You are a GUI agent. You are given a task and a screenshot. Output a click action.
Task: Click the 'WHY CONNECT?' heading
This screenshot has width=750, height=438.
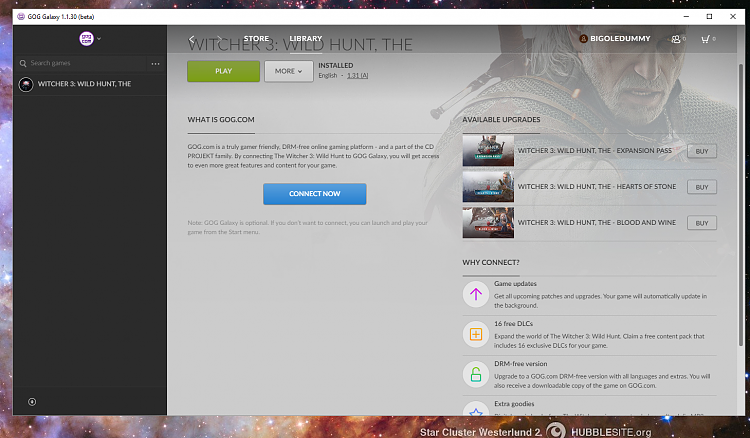point(491,263)
